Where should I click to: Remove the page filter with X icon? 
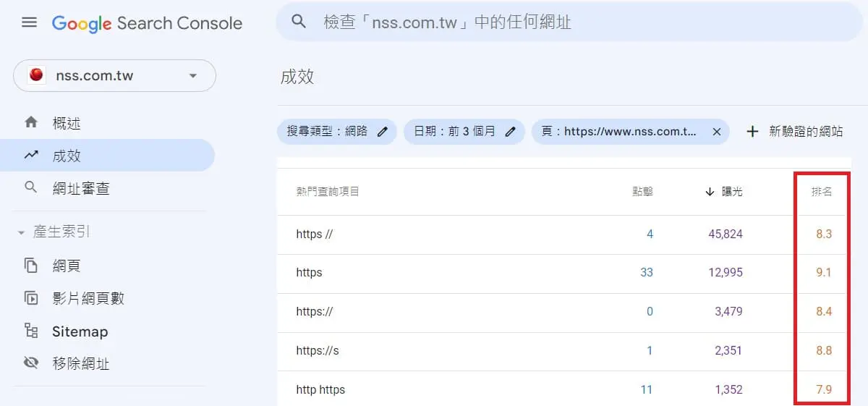click(x=716, y=132)
